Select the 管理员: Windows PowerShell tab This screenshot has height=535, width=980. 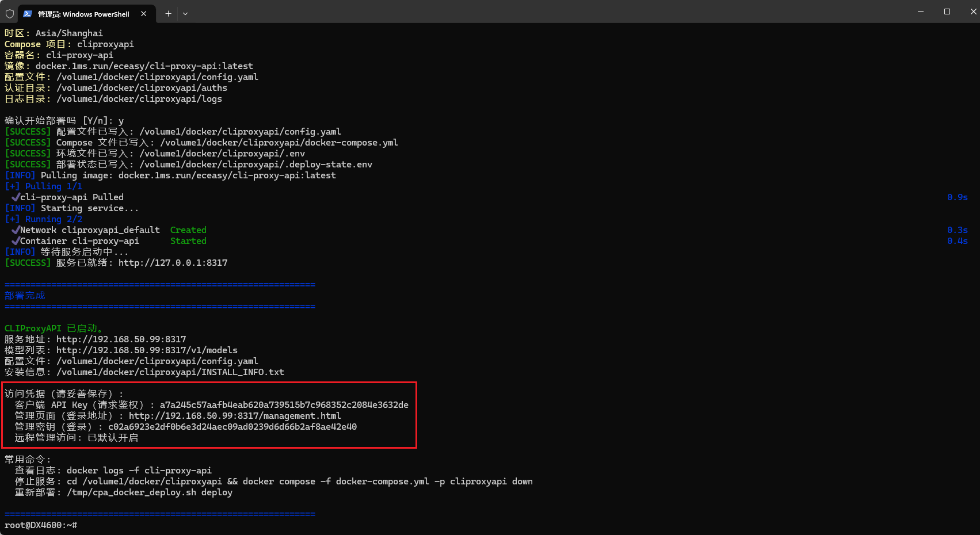tap(83, 14)
